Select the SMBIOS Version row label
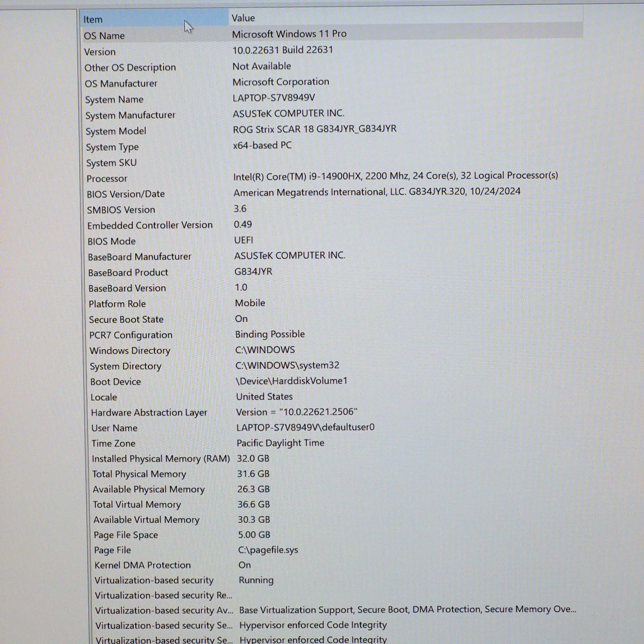Viewport: 644px width, 644px height. click(x=121, y=210)
